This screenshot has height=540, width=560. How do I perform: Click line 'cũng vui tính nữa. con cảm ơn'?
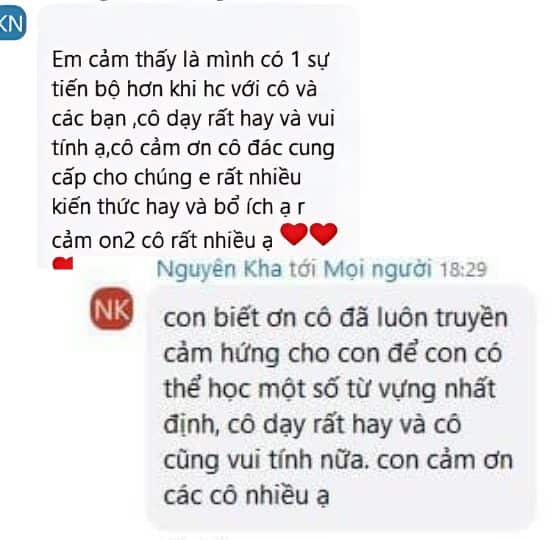click(338, 460)
